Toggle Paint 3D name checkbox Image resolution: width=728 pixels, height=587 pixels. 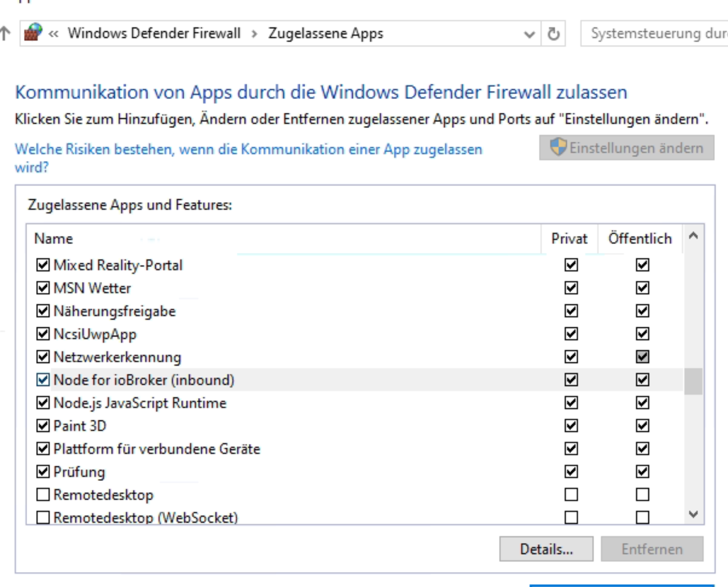pyautogui.click(x=43, y=426)
